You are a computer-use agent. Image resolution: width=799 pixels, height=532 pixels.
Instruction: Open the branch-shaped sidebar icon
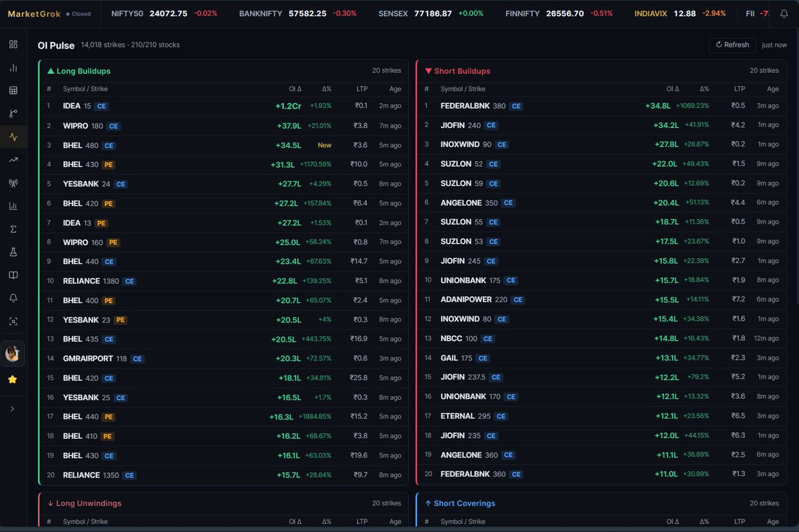pyautogui.click(x=13, y=114)
